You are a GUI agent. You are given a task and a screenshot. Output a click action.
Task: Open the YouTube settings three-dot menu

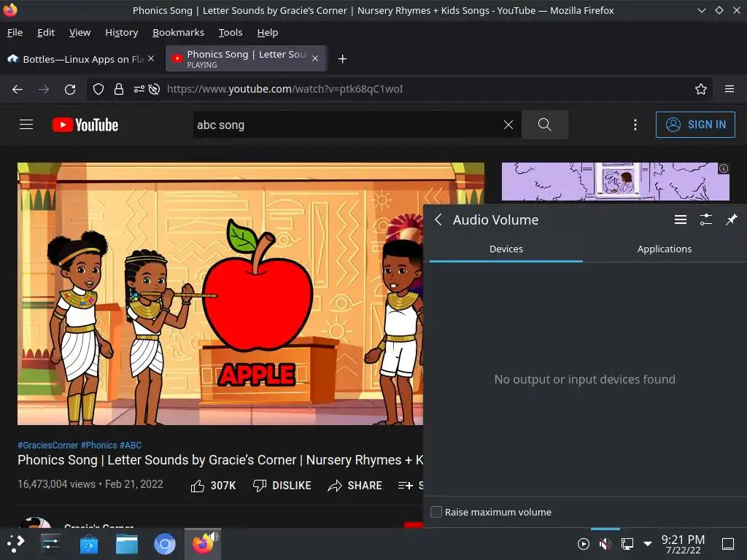[635, 125]
